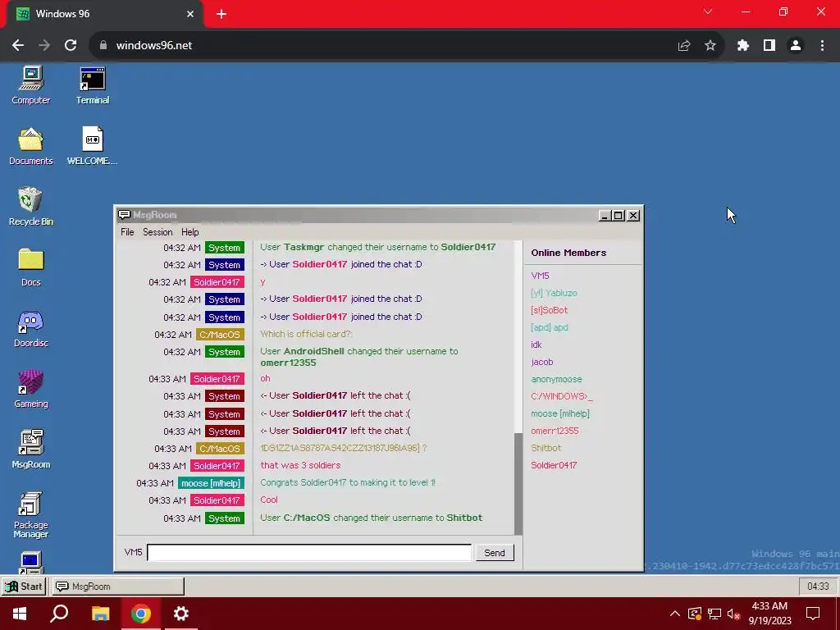840x630 pixels.
Task: Select C:/WINDOWS>_ in Online Members
Action: (561, 396)
